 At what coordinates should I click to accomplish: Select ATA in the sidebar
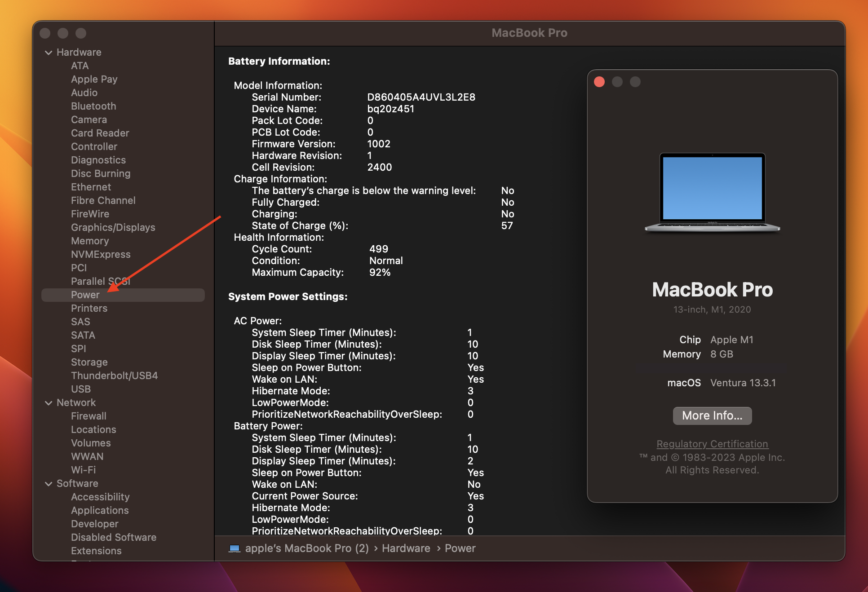pos(80,66)
